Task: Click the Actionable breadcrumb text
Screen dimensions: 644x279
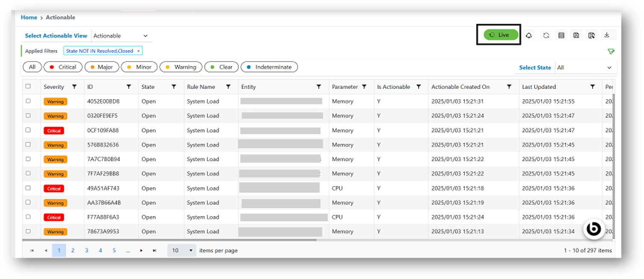Action: [60, 18]
